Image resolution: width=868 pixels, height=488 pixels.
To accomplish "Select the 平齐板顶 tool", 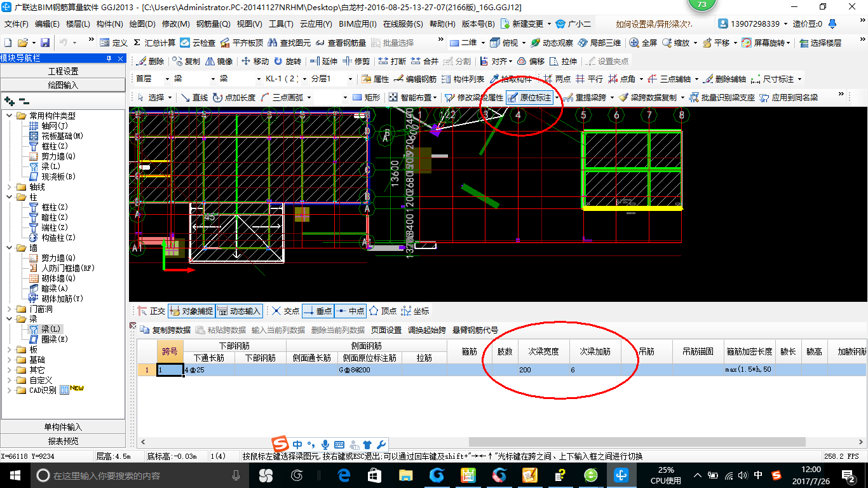I will pyautogui.click(x=241, y=43).
